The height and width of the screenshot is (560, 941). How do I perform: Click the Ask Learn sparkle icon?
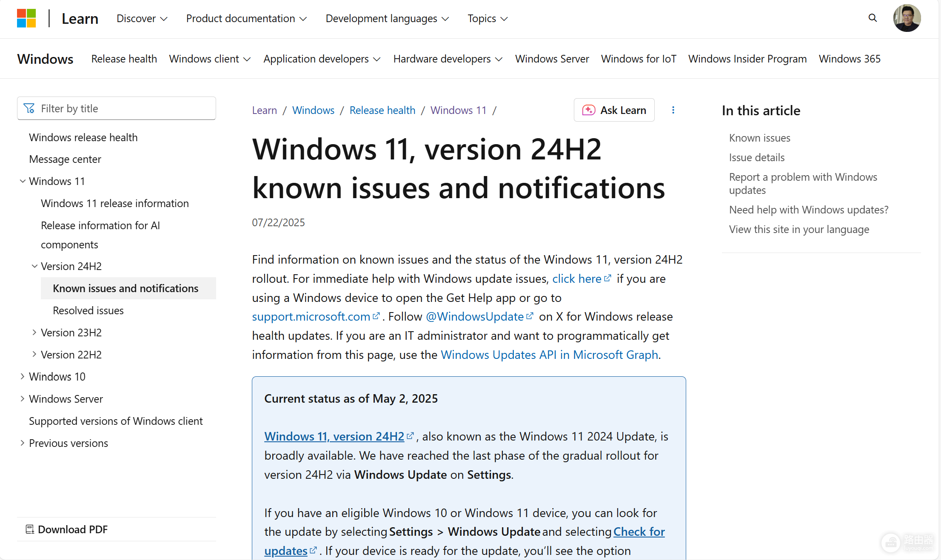click(589, 110)
